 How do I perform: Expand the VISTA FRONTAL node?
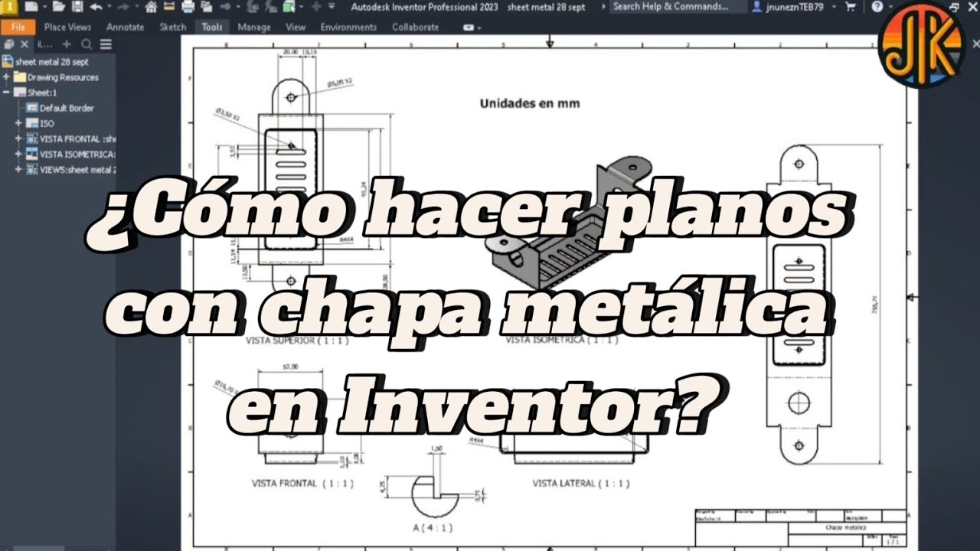coord(19,139)
